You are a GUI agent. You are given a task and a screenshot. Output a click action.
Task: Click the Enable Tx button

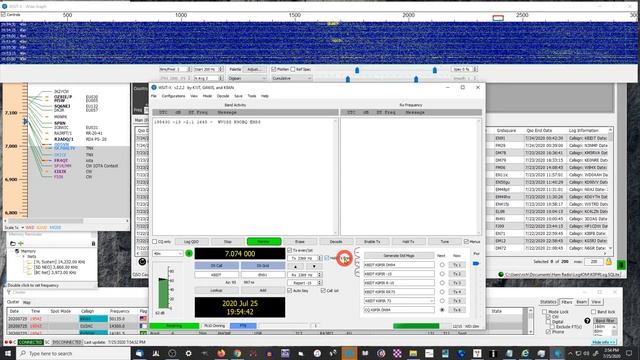(x=372, y=242)
